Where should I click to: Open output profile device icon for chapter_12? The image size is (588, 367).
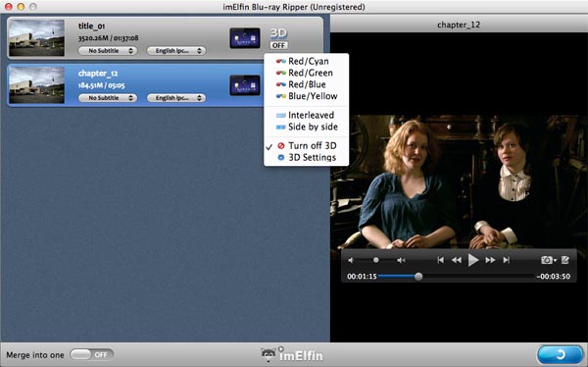point(244,85)
